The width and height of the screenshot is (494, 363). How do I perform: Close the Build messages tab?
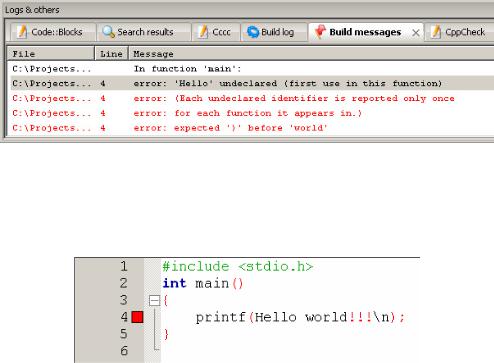point(416,33)
